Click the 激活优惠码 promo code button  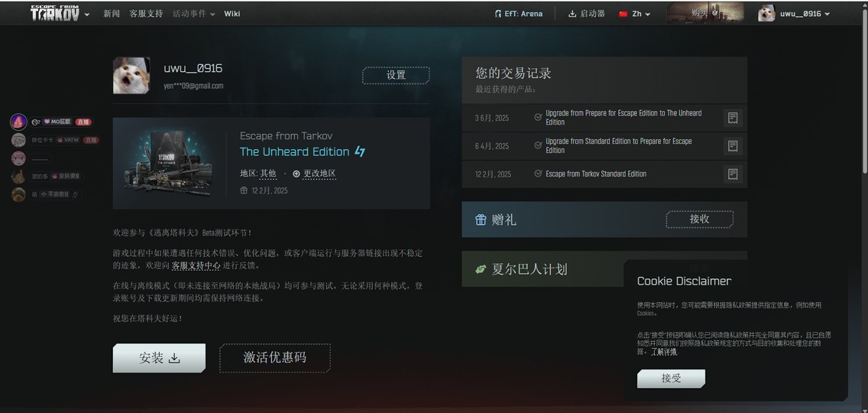(x=275, y=358)
